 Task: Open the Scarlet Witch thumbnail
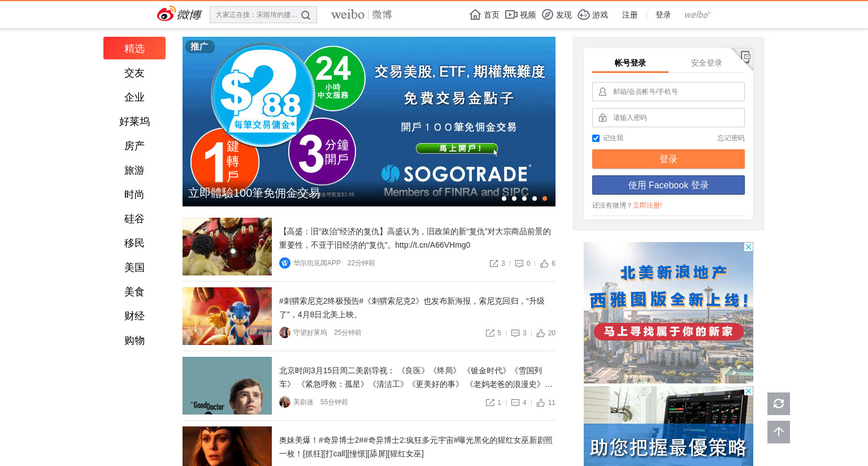click(227, 446)
